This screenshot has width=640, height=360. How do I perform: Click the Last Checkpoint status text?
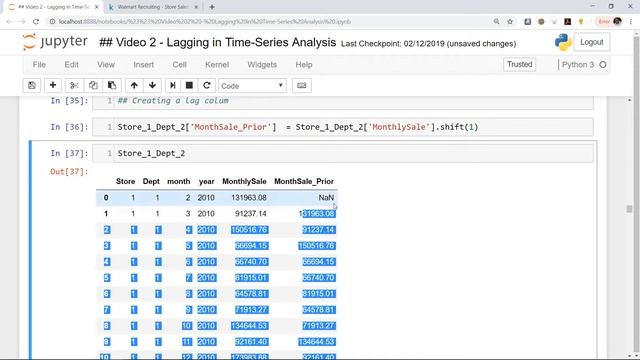pos(429,44)
